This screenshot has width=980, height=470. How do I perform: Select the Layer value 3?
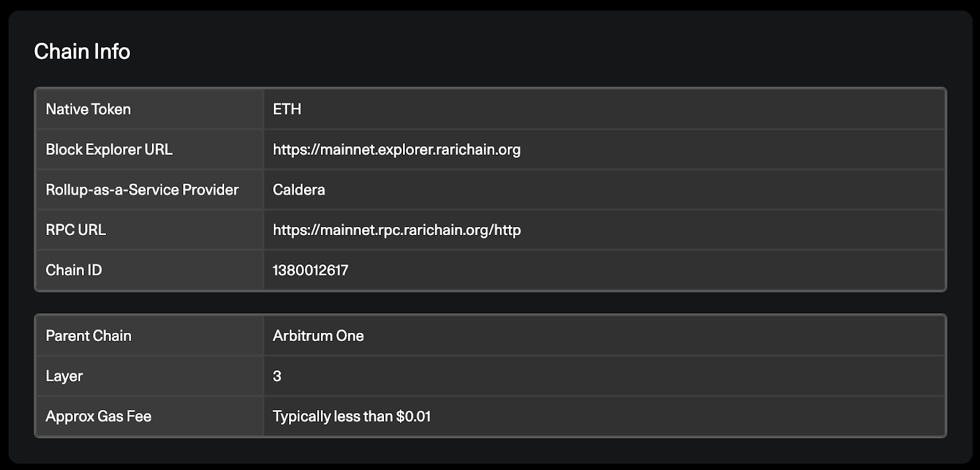(277, 376)
